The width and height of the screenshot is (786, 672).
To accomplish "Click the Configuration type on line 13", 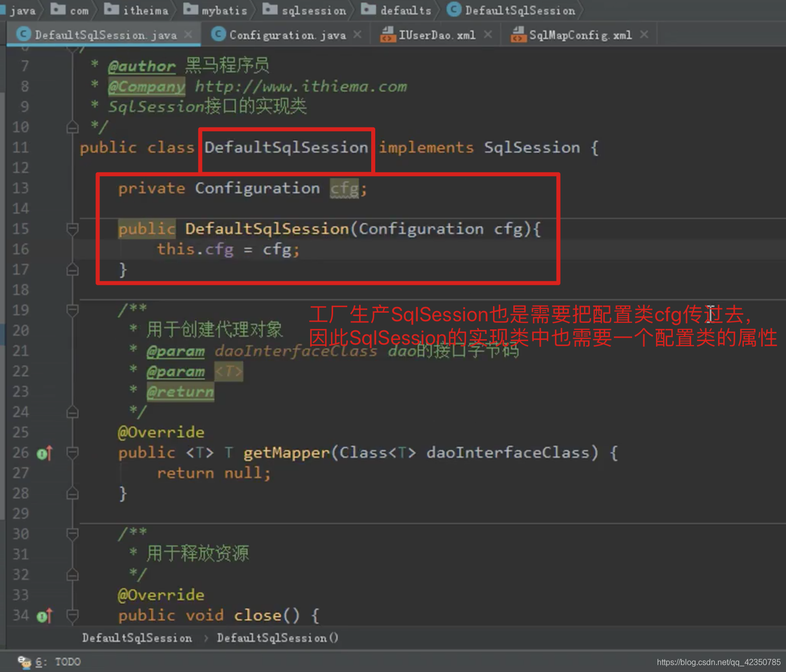I will pos(257,188).
